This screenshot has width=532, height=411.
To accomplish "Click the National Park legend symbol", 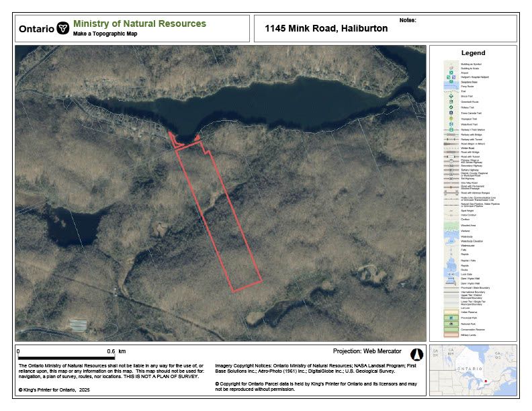I will tap(451, 324).
